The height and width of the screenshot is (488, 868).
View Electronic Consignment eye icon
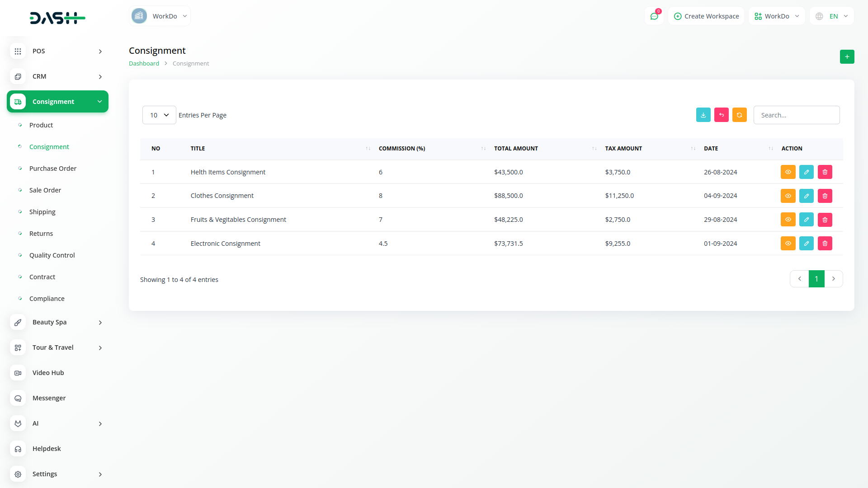point(788,244)
